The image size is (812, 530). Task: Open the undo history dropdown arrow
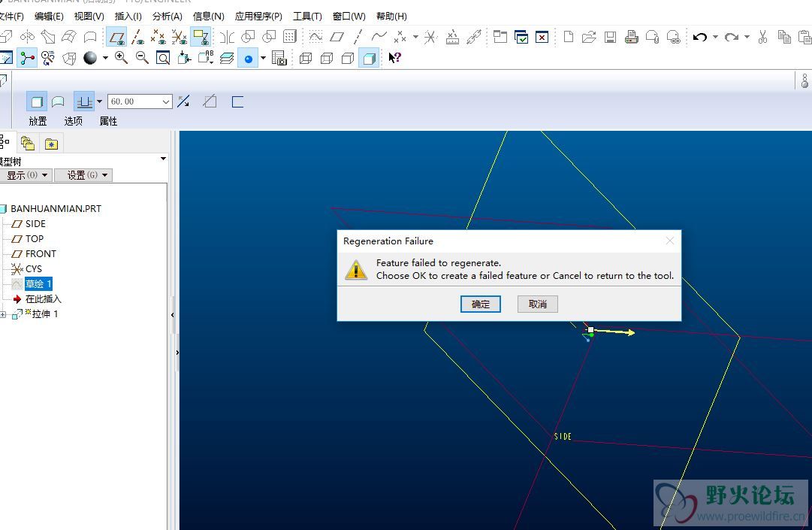point(715,37)
